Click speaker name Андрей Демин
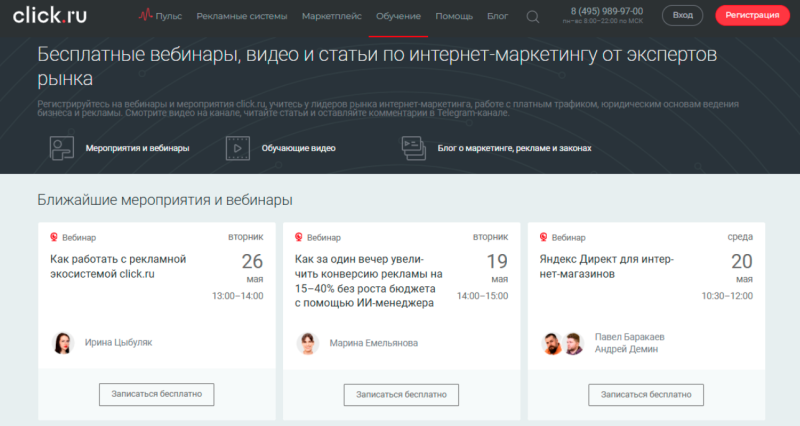Image resolution: width=800 pixels, height=426 pixels. tap(626, 349)
